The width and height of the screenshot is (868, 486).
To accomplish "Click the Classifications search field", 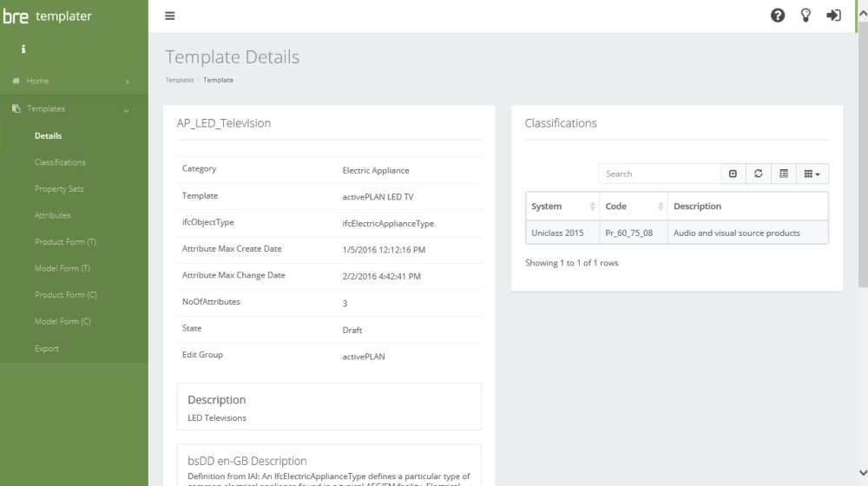I will (x=659, y=174).
